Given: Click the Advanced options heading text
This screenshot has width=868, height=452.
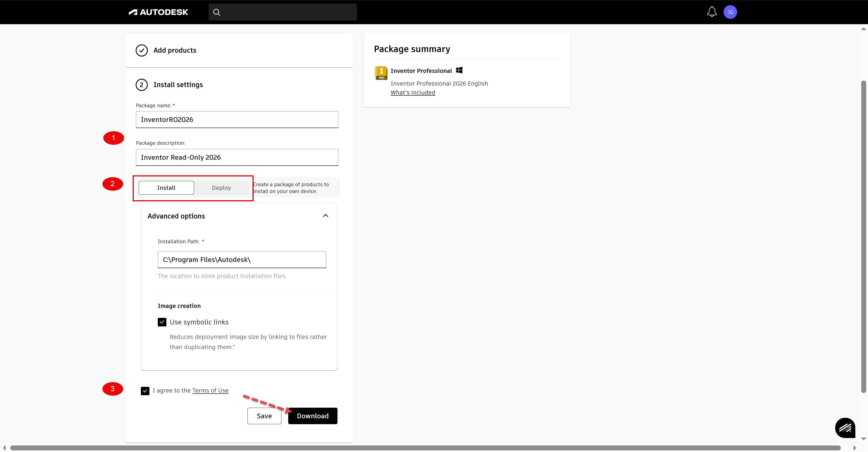Looking at the screenshot, I should [x=176, y=216].
